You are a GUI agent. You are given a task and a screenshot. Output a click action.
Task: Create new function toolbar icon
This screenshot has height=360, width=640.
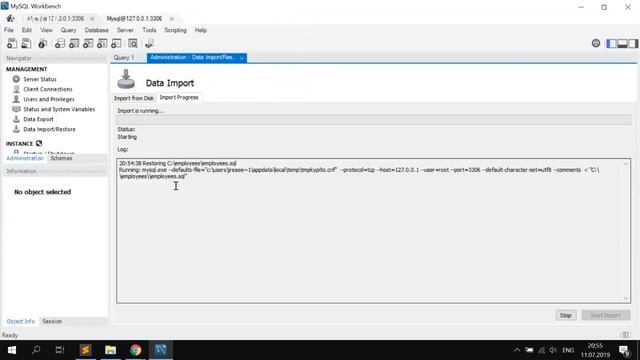pyautogui.click(x=116, y=43)
